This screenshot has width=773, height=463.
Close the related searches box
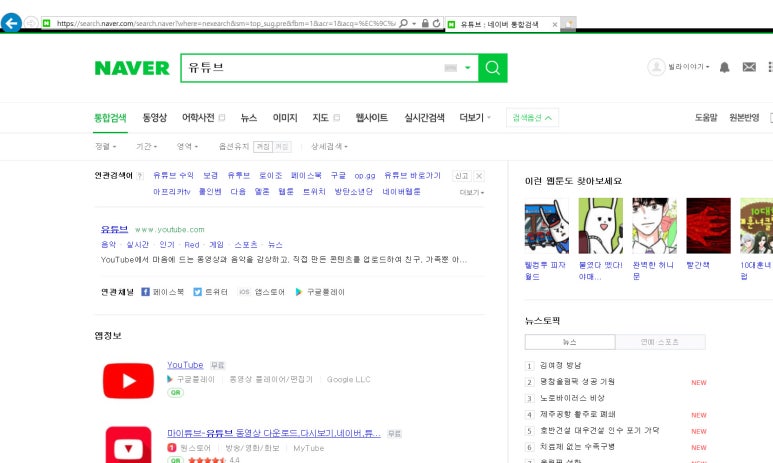tap(479, 176)
